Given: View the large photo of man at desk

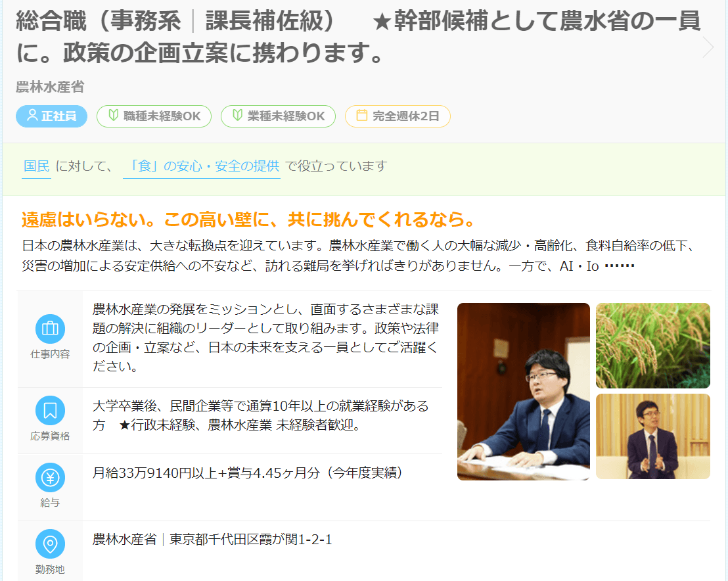Looking at the screenshot, I should [x=523, y=392].
